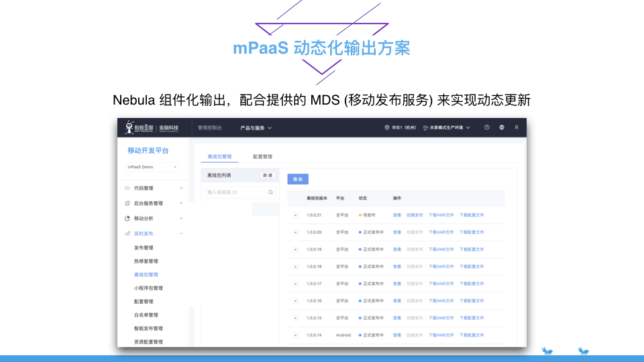Click the Android platform cell
Viewport: 644px width, 362px height.
pyautogui.click(x=343, y=335)
